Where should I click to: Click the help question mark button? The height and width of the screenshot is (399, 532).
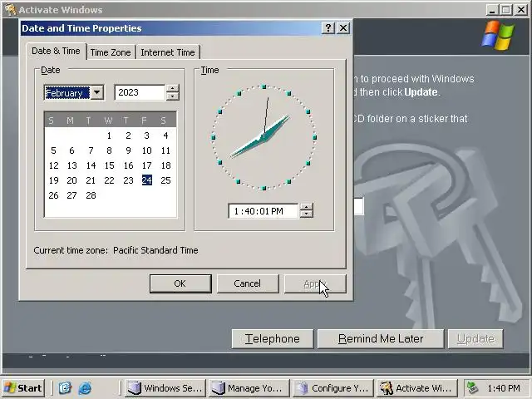point(328,27)
